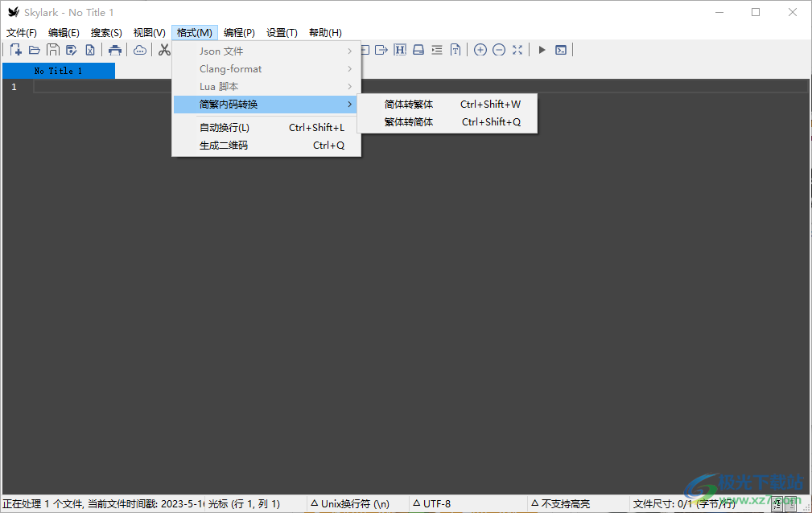
Task: Open the 编程(P) menu
Action: pyautogui.click(x=239, y=33)
